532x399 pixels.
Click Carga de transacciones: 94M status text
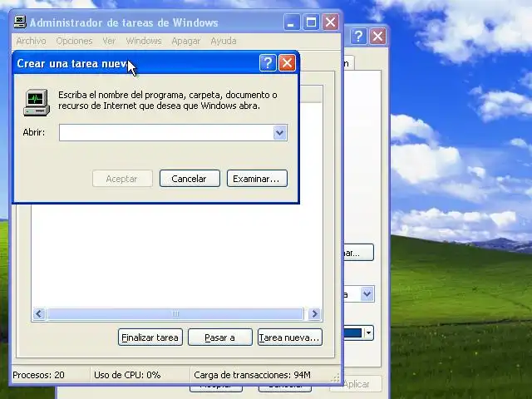coord(252,375)
